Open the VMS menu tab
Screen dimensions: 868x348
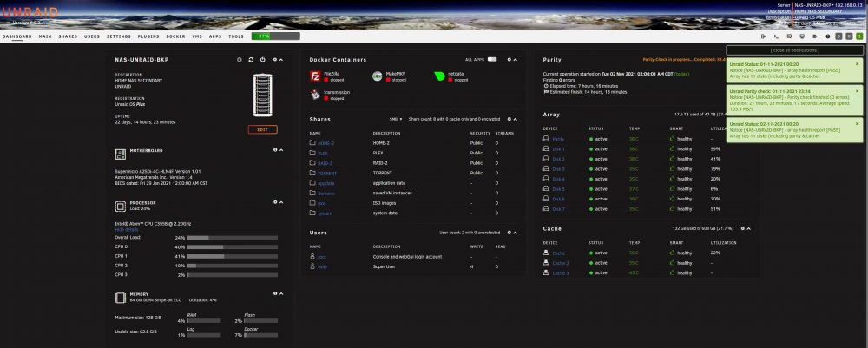click(x=197, y=36)
